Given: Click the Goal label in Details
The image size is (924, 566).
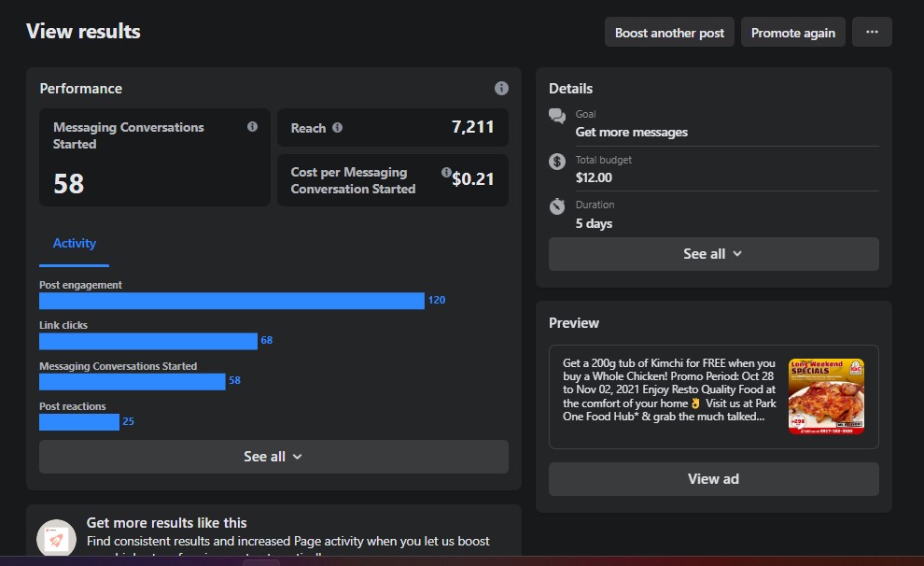Looking at the screenshot, I should click(x=585, y=114).
